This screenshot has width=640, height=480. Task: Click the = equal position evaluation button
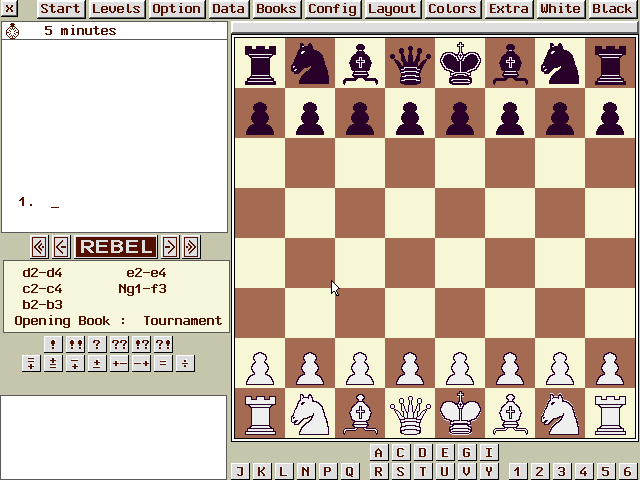[x=163, y=363]
